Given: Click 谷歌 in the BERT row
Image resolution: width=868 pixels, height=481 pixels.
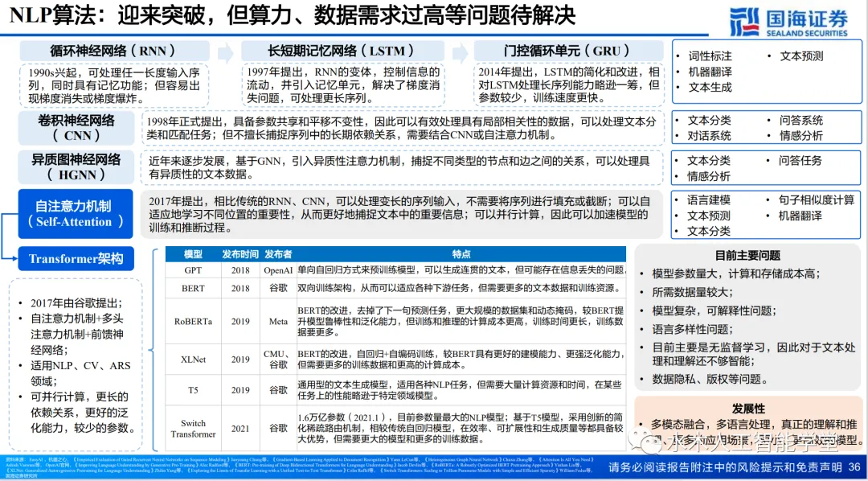Looking at the screenshot, I should (278, 288).
